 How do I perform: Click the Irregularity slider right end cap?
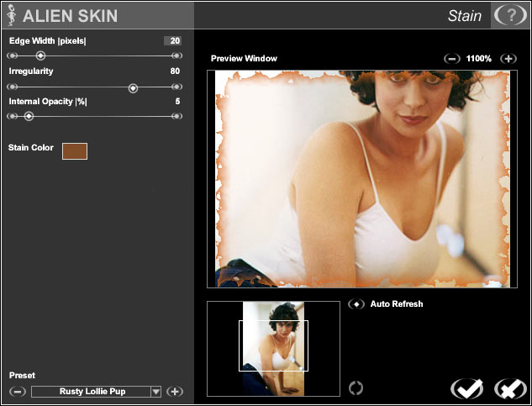click(x=176, y=87)
